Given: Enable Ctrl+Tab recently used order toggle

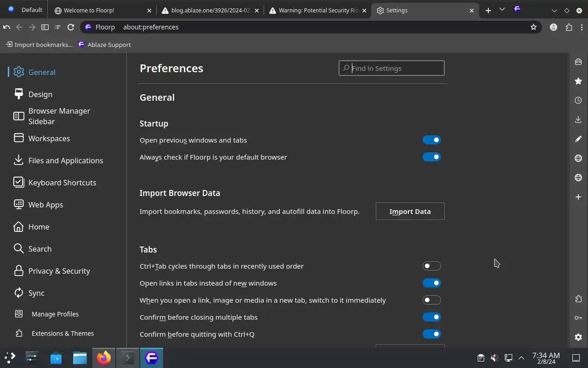Looking at the screenshot, I should pyautogui.click(x=431, y=266).
